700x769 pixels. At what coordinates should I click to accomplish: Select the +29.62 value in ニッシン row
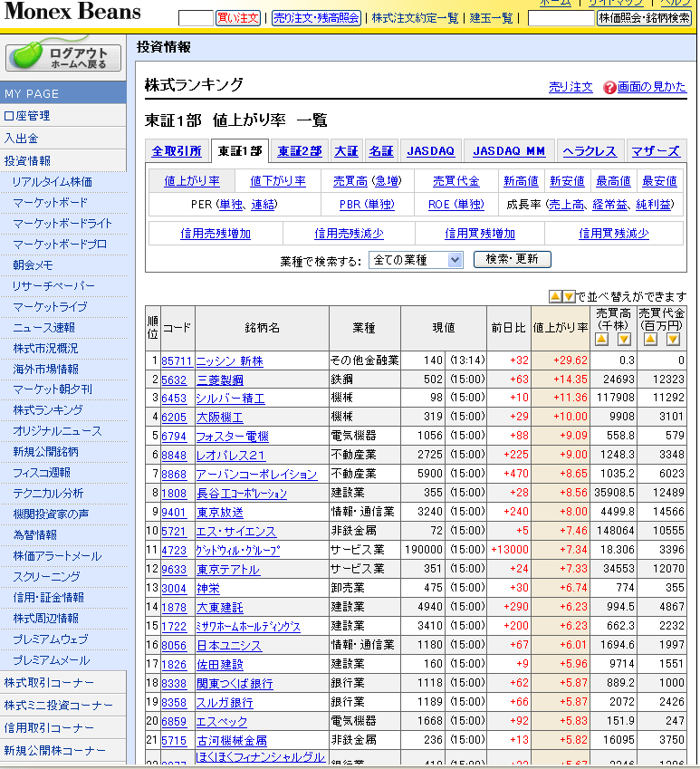click(x=571, y=360)
